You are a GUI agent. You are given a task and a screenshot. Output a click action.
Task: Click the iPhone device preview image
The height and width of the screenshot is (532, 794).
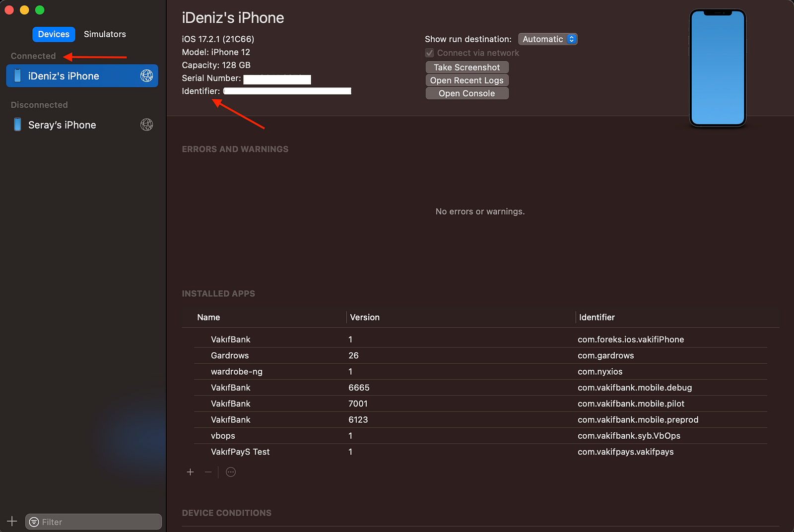click(x=718, y=68)
